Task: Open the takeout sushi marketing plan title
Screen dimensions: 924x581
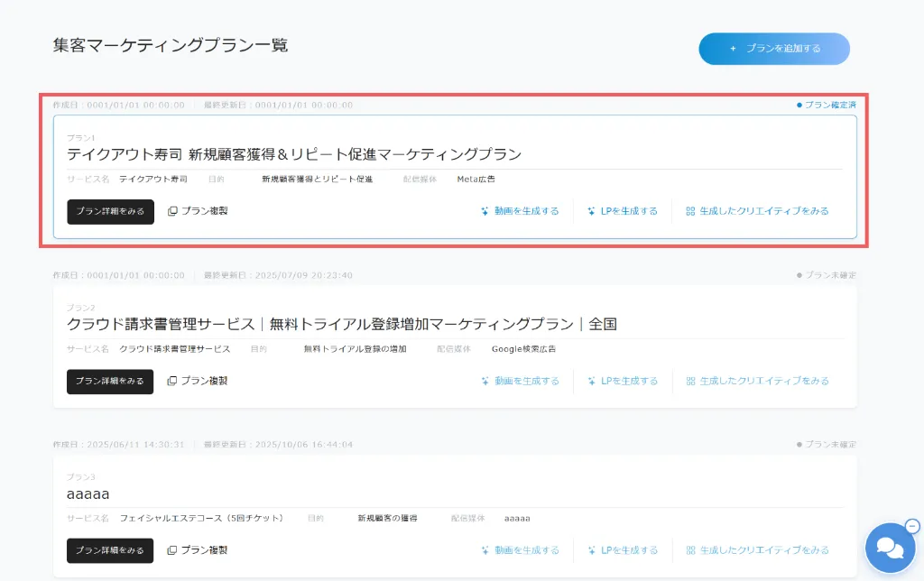Action: pos(294,154)
